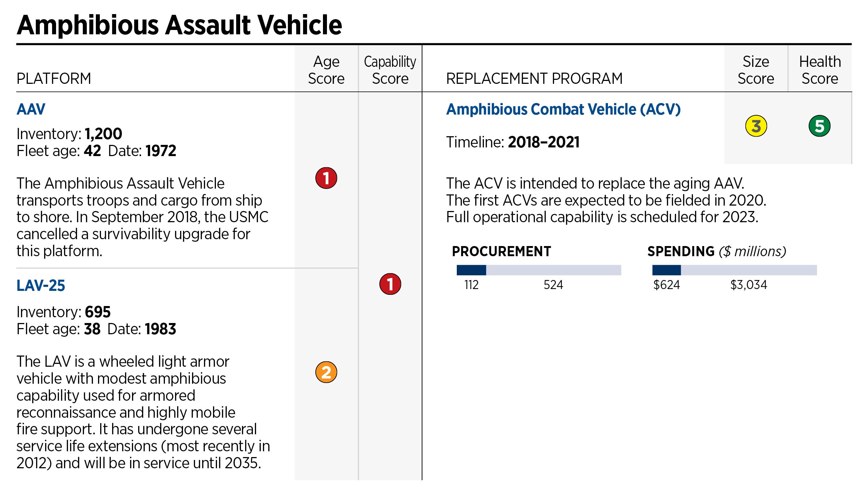Click the green Health Score 5 badge
The image size is (868, 495).
click(819, 126)
